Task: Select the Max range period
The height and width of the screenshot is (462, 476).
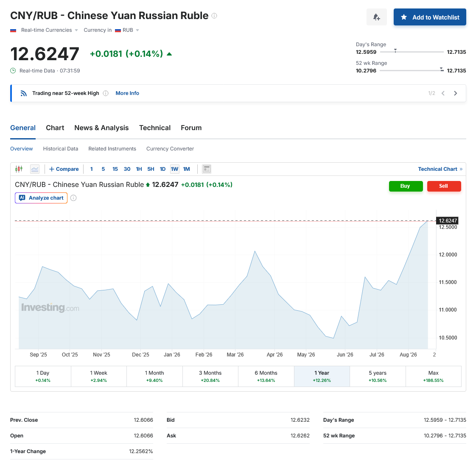Action: click(x=434, y=376)
